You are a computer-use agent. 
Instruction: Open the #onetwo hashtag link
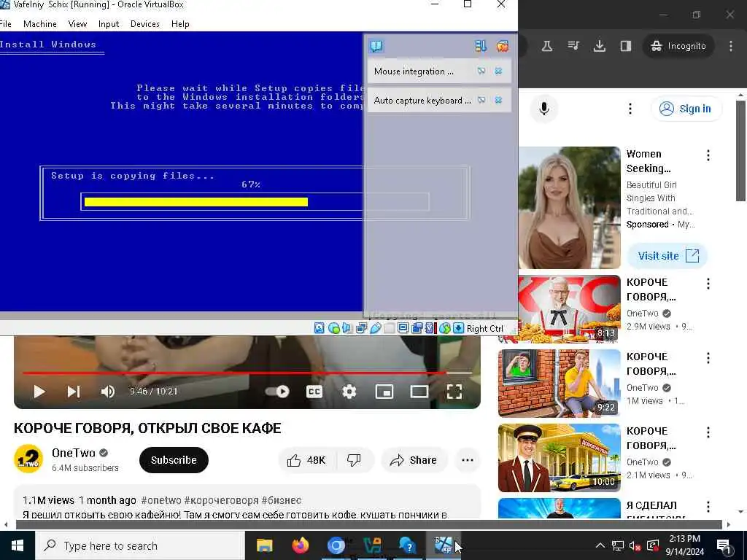(x=161, y=500)
